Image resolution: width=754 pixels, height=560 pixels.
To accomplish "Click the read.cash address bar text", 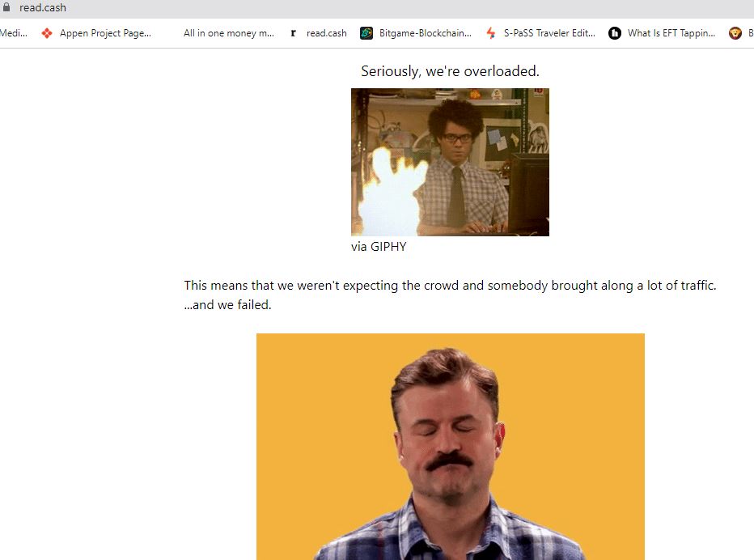I will tap(43, 7).
